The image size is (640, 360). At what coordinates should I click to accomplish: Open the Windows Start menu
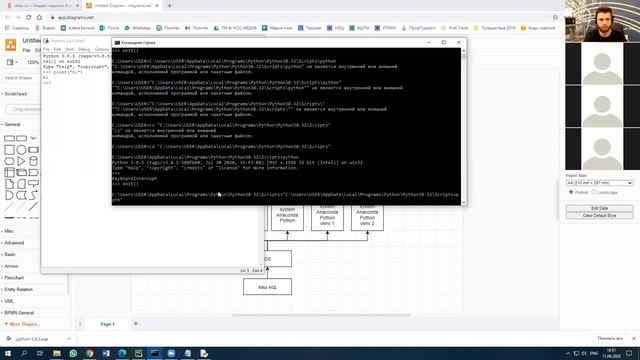tap(8, 353)
